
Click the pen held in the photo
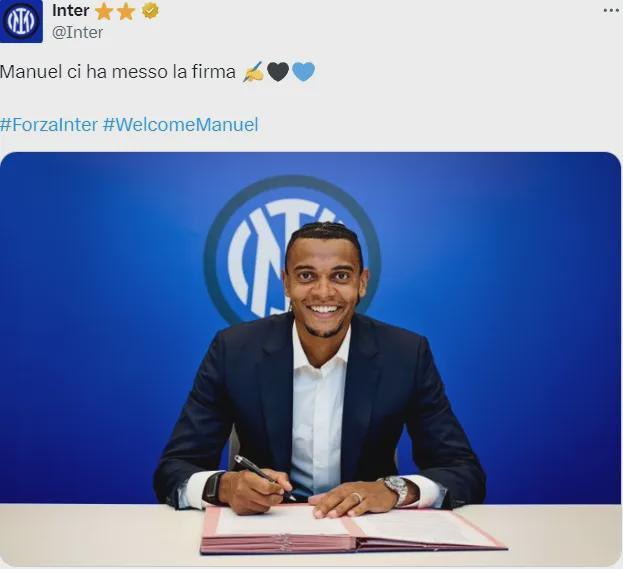pyautogui.click(x=265, y=477)
